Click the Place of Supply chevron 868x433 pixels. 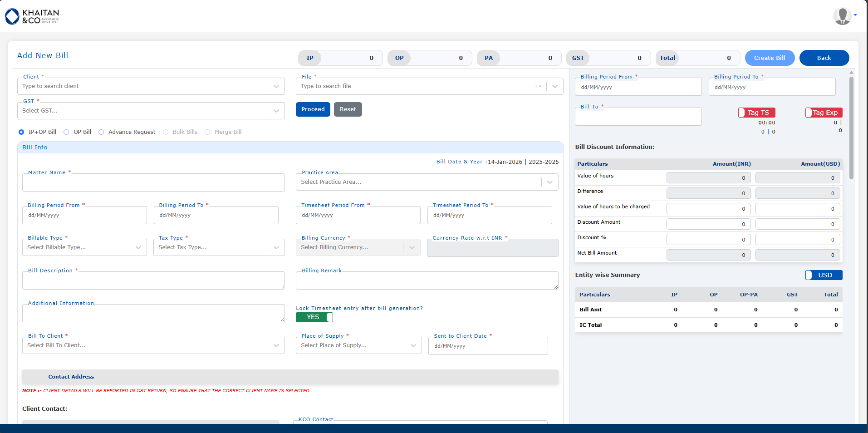(x=413, y=345)
